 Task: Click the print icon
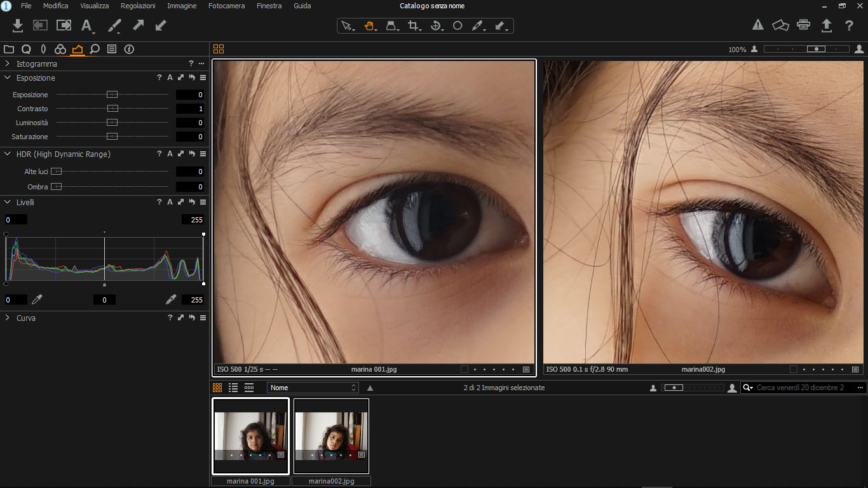tap(803, 25)
